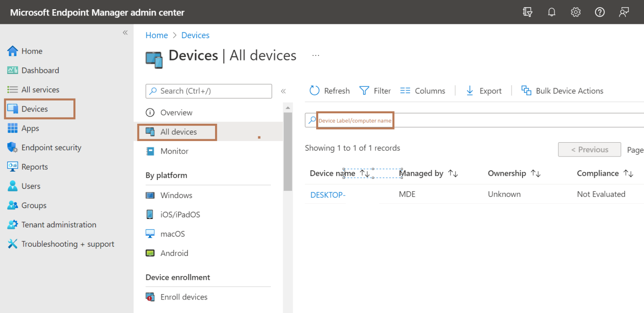Open the Columns chooser
Viewport: 644px width, 313px height.
(x=423, y=91)
